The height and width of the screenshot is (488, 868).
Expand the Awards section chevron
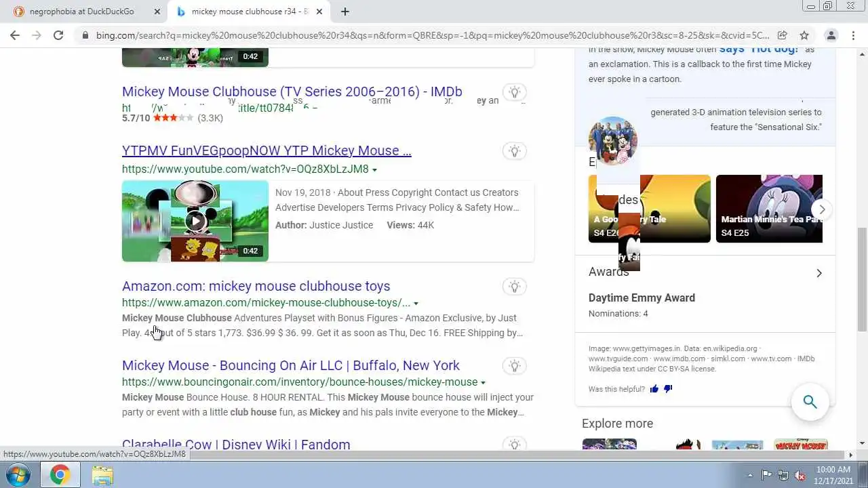pyautogui.click(x=819, y=273)
